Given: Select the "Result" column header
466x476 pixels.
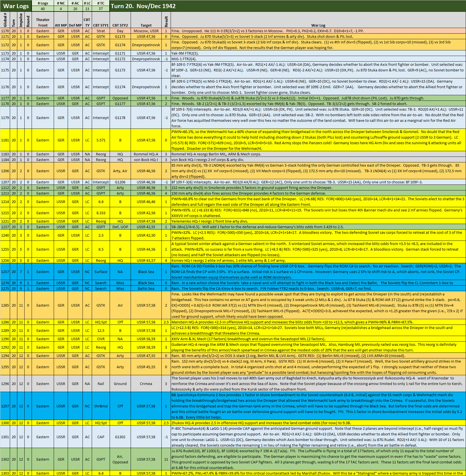Looking at the screenshot, I should [166, 20].
